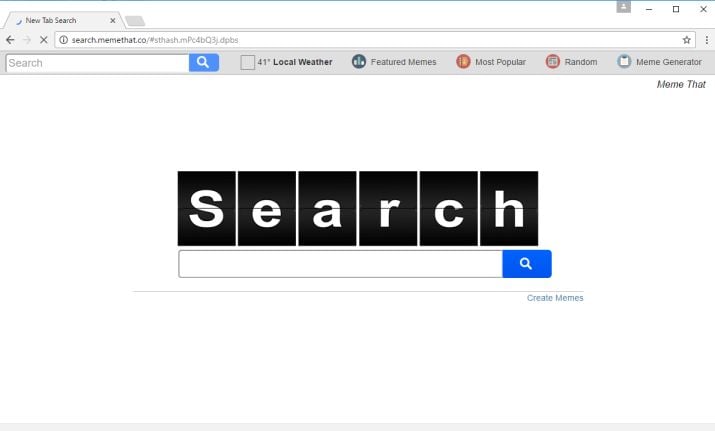
Task: Click the blue main search button
Action: click(526, 264)
